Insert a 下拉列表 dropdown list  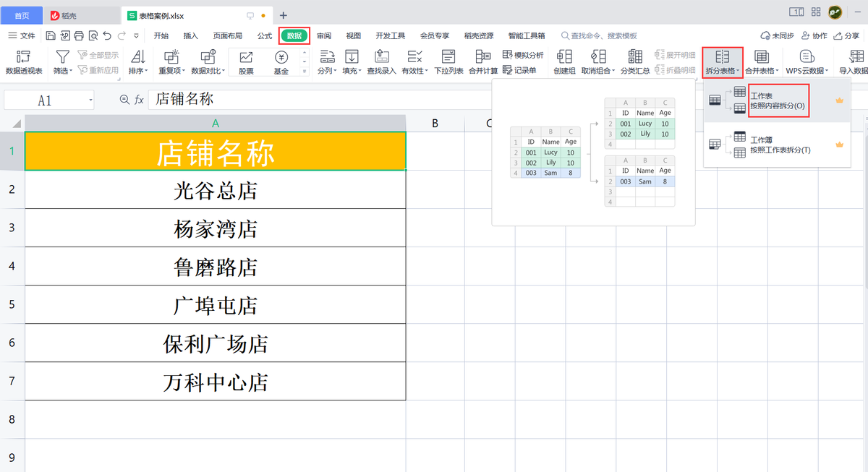click(x=448, y=63)
